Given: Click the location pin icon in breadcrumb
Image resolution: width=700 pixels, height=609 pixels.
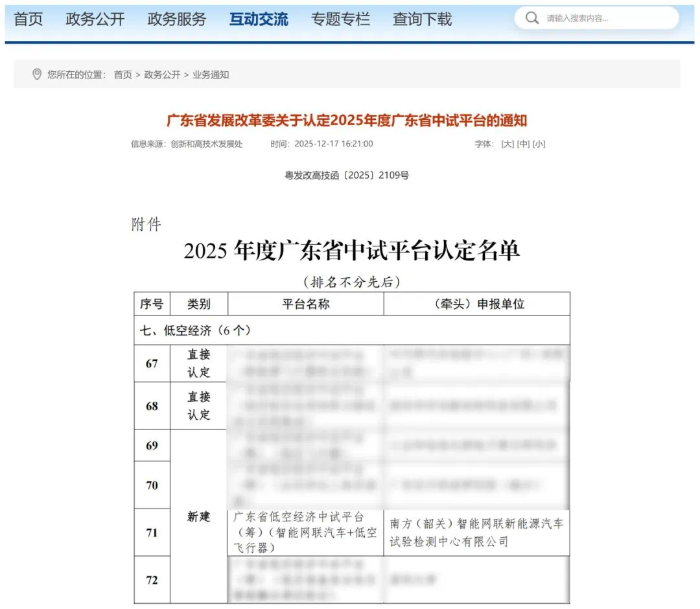Looking at the screenshot, I should [37, 74].
